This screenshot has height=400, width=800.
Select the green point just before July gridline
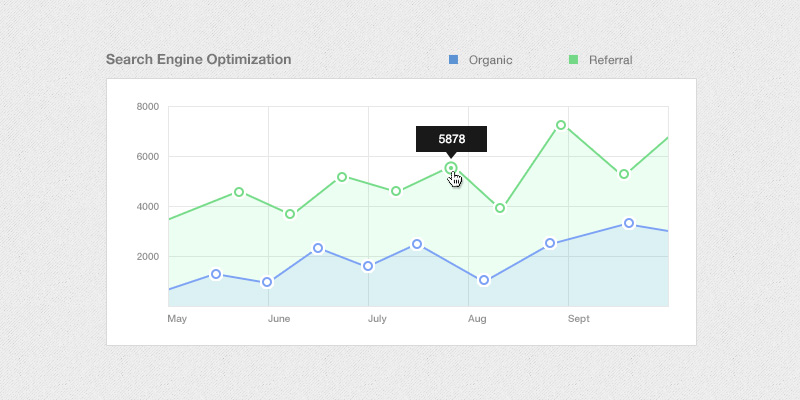point(342,177)
